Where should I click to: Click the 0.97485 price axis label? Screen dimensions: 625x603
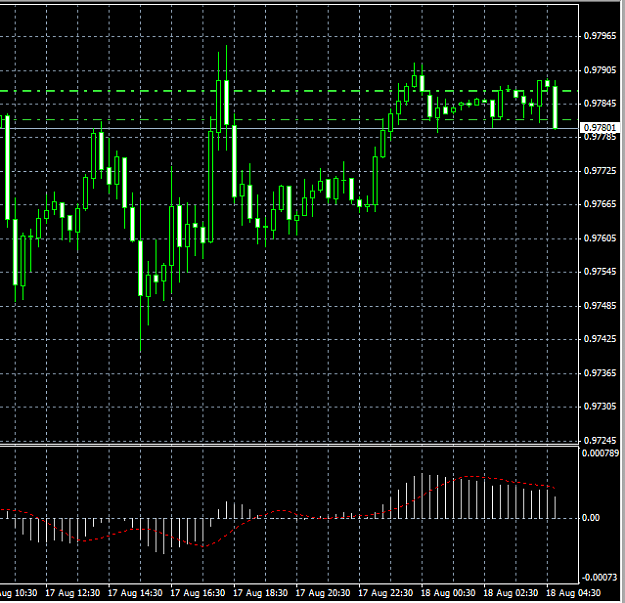pyautogui.click(x=599, y=306)
